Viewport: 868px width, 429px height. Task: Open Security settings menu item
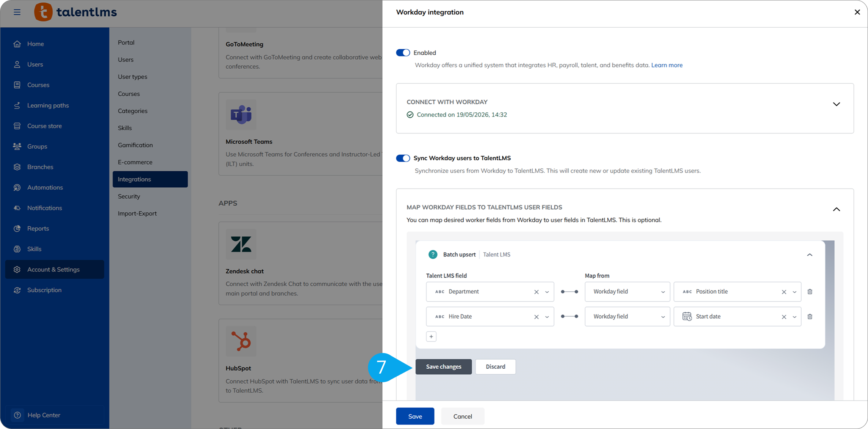tap(129, 196)
